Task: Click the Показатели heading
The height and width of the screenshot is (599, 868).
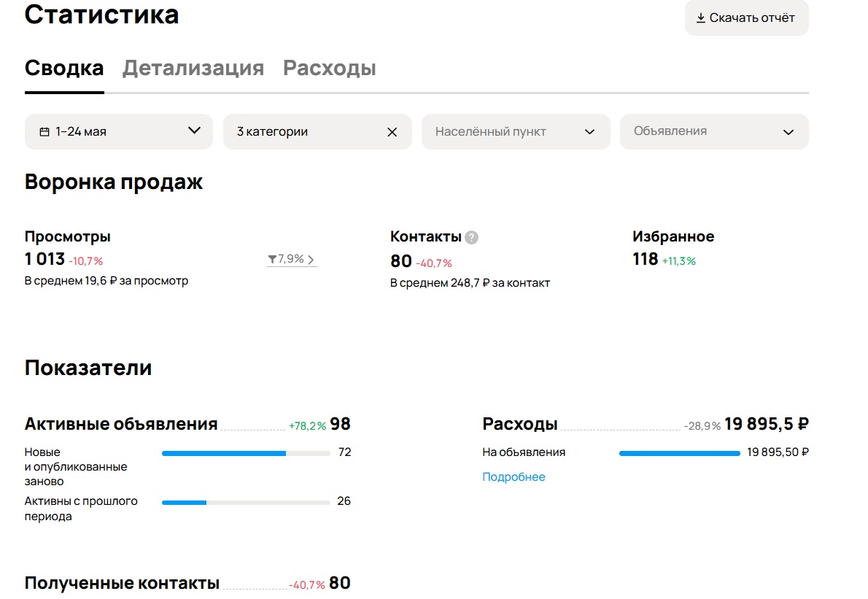Action: click(88, 368)
